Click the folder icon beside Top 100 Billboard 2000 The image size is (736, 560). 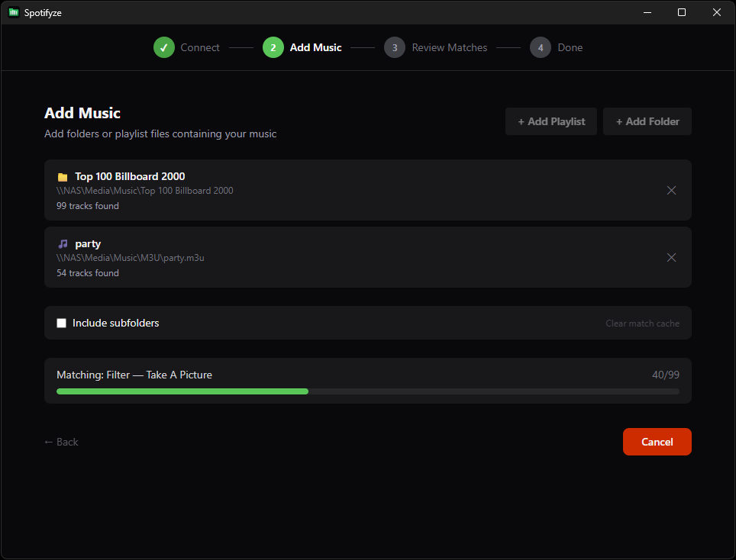pos(62,176)
